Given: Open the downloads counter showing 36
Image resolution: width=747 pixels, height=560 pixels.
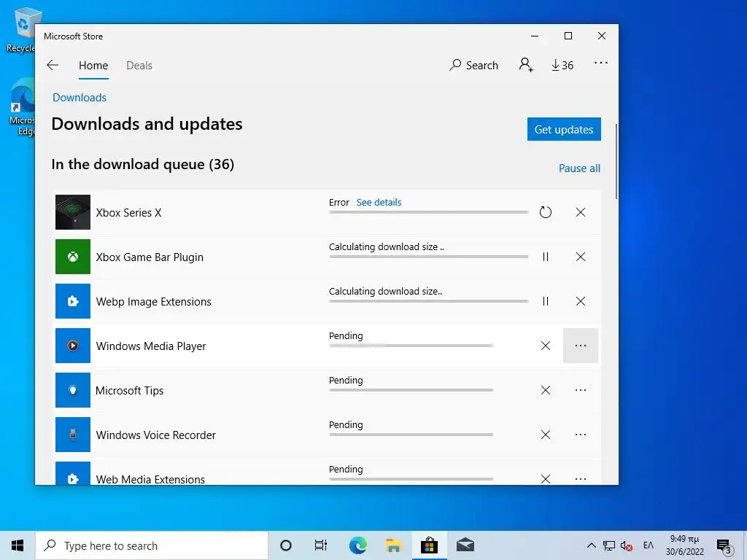Looking at the screenshot, I should [x=562, y=65].
